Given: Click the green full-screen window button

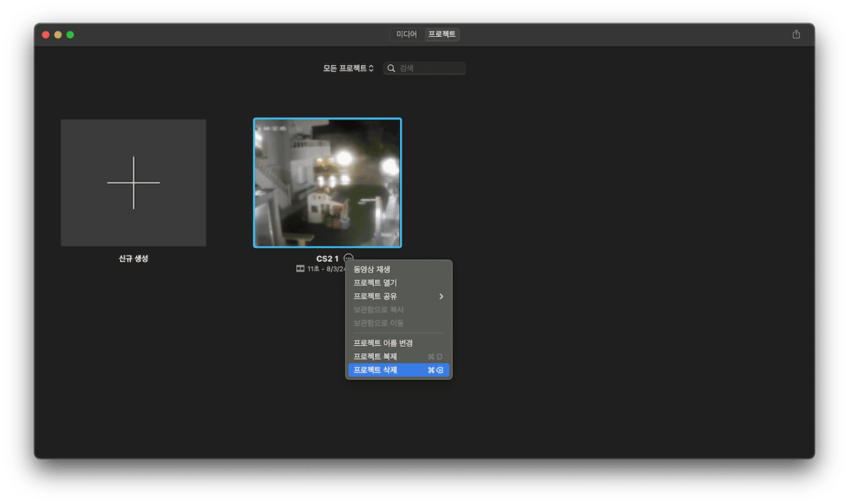Looking at the screenshot, I should click(70, 35).
